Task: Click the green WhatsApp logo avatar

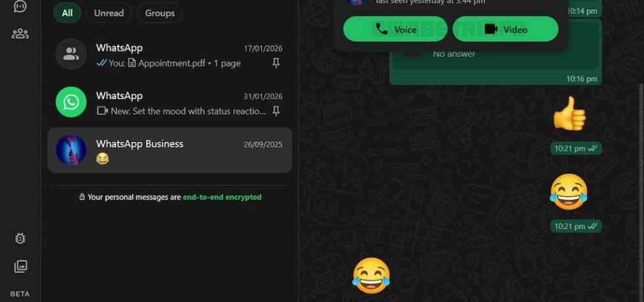Action: coord(71,102)
